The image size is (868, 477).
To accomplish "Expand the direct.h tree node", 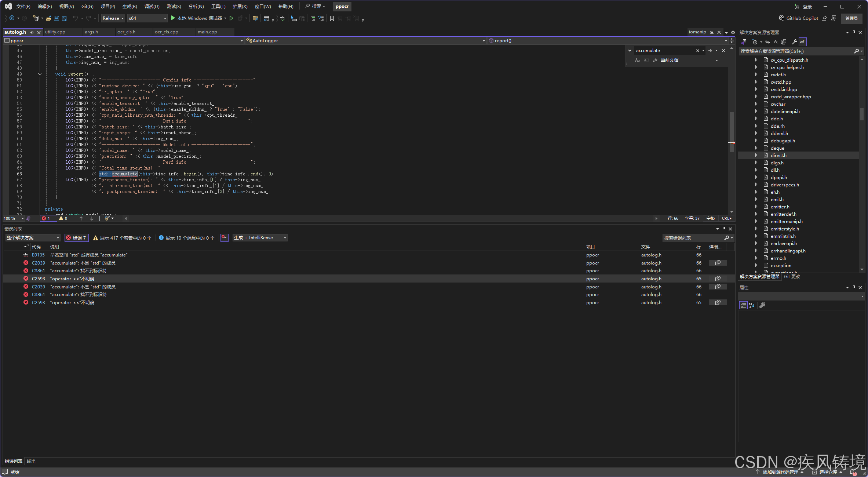I will click(756, 156).
